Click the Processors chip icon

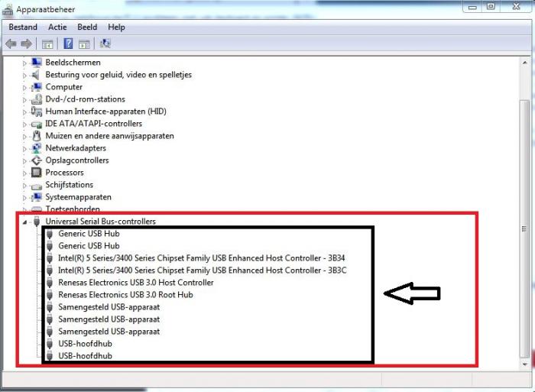pos(36,172)
